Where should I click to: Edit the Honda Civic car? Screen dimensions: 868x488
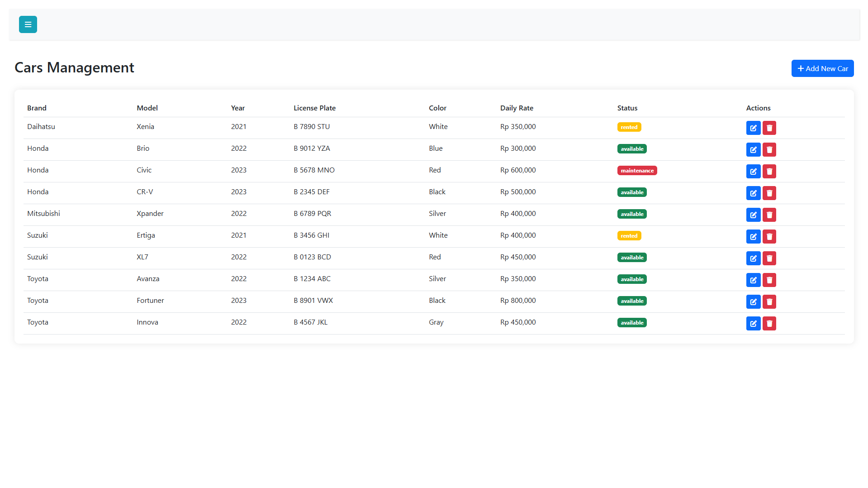pos(753,172)
